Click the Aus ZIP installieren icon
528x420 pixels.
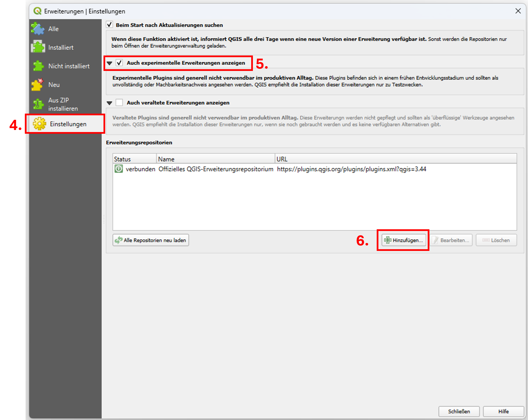38,104
